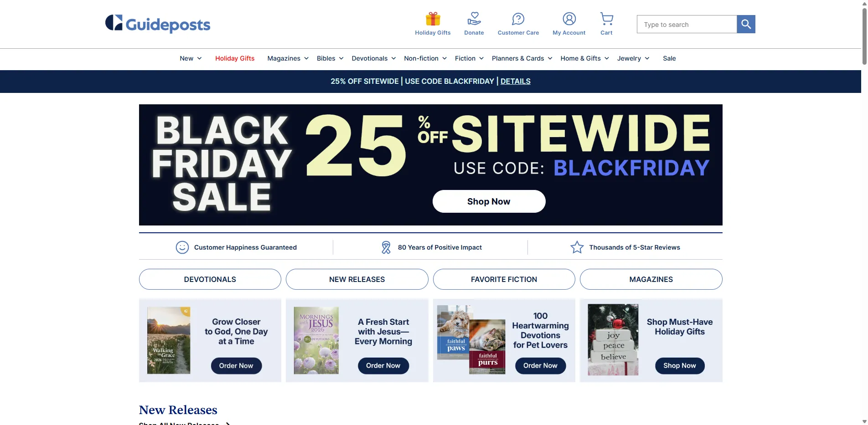The width and height of the screenshot is (868, 425).
Task: Click into the search text field
Action: point(687,24)
